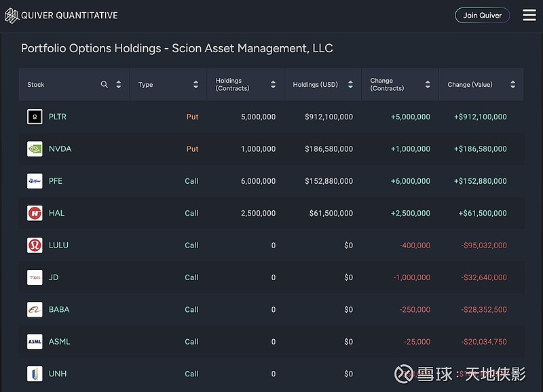Screen dimensions: 543x392
Task: Click the search icon in Stock column
Action: pyautogui.click(x=105, y=85)
